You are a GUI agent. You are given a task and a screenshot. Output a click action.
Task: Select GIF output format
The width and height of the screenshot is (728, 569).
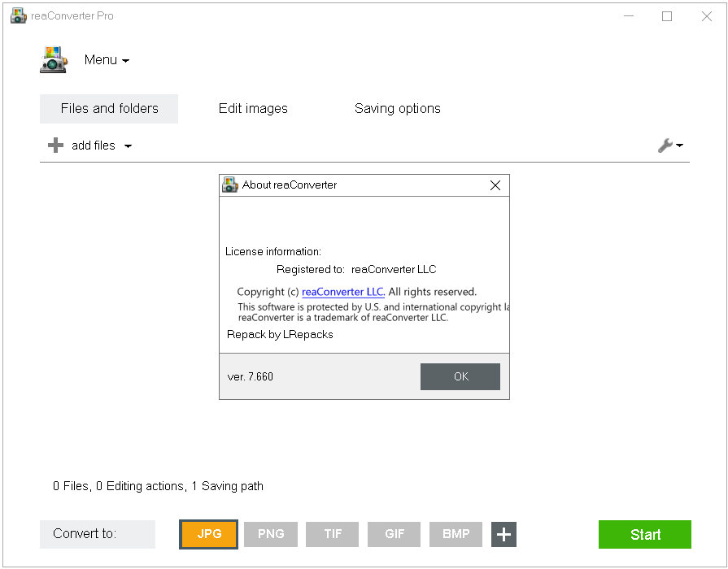point(395,534)
